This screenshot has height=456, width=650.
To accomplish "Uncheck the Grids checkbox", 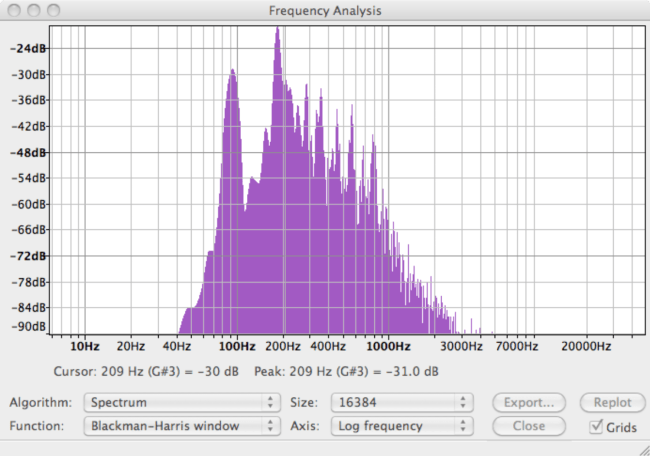I will 597,427.
